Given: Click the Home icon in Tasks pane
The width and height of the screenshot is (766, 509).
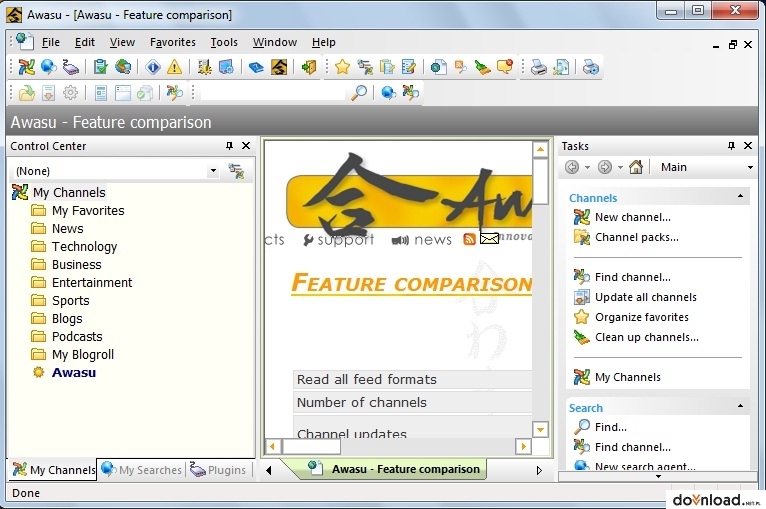Looking at the screenshot, I should click(636, 167).
